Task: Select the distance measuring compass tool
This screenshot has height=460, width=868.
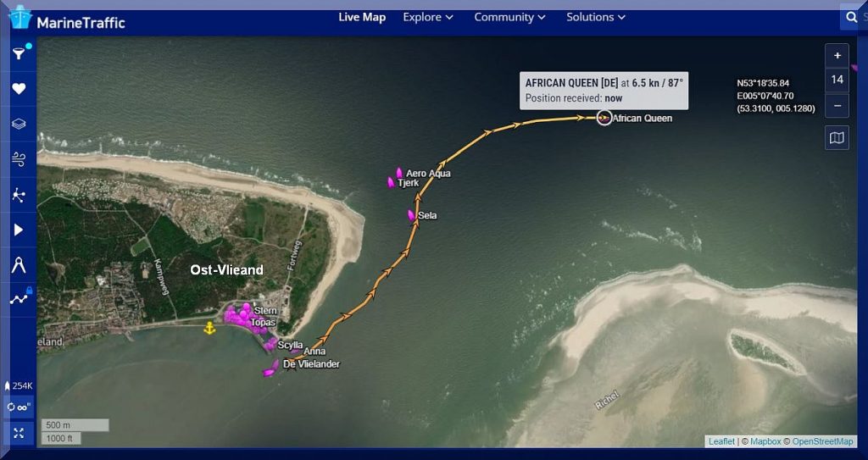Action: (x=19, y=265)
